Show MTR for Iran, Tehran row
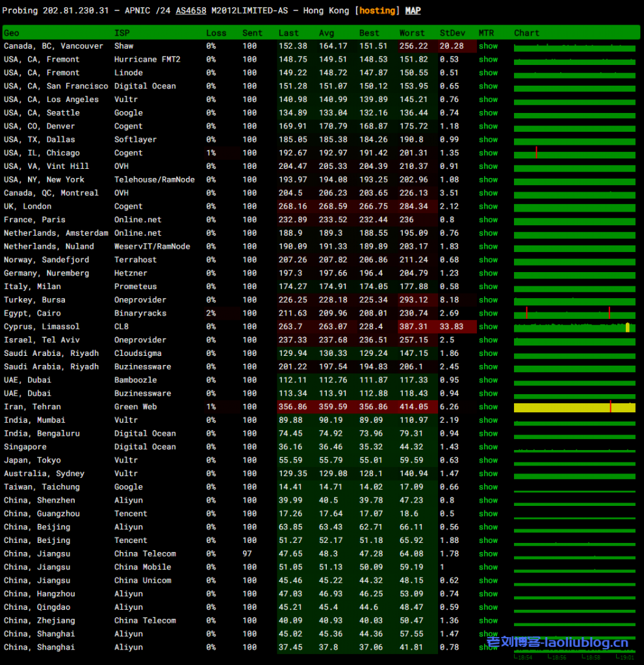 [488, 407]
